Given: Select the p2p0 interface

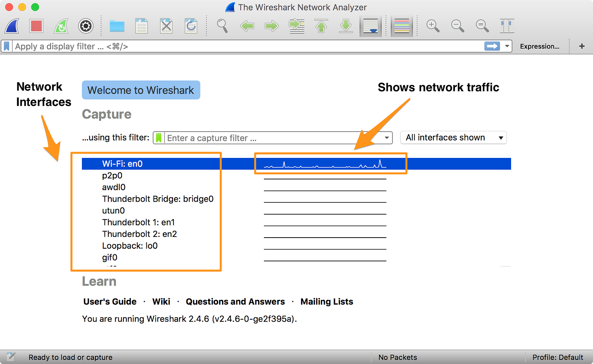Looking at the screenshot, I should [x=112, y=175].
